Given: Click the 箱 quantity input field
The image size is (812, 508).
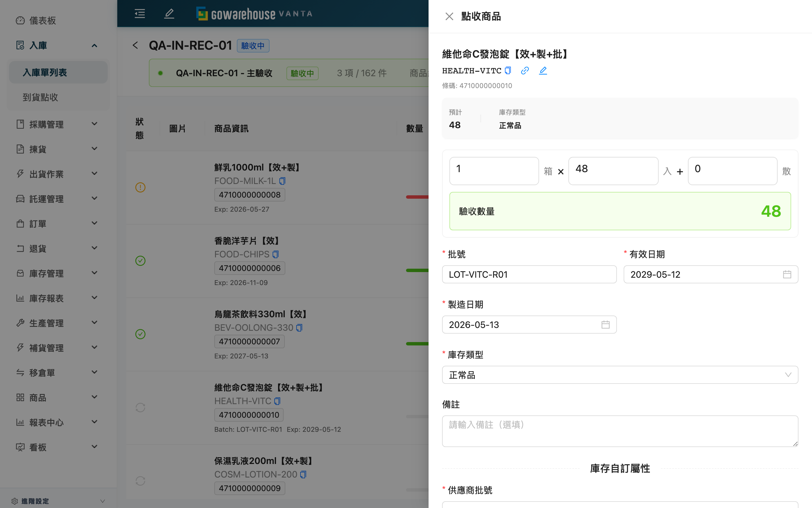Looking at the screenshot, I should 494,171.
